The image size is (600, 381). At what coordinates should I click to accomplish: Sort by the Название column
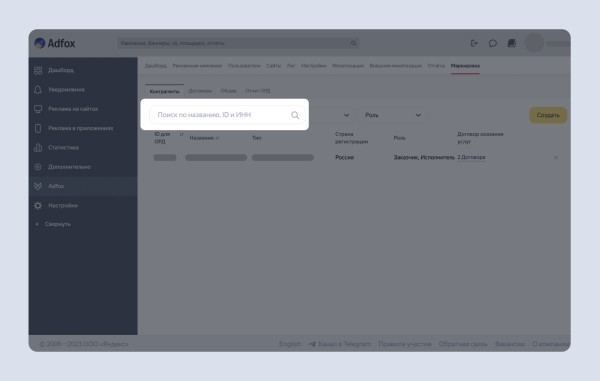pos(204,138)
